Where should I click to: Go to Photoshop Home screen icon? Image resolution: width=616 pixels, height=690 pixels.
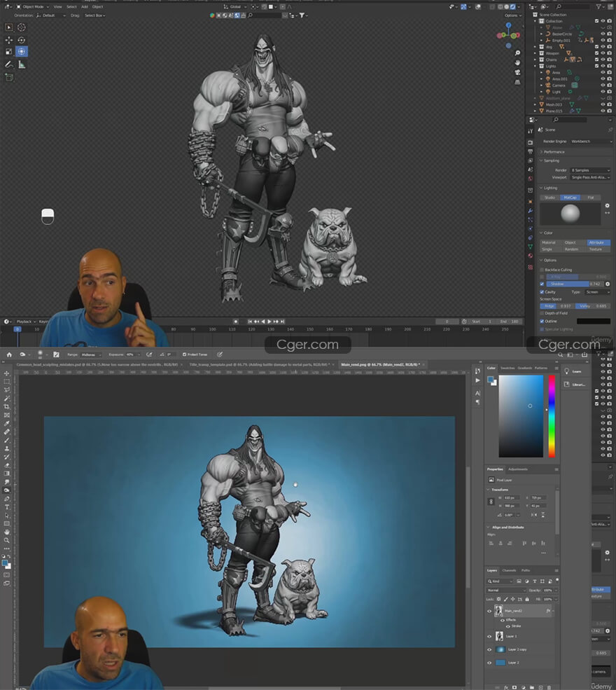[x=9, y=354]
